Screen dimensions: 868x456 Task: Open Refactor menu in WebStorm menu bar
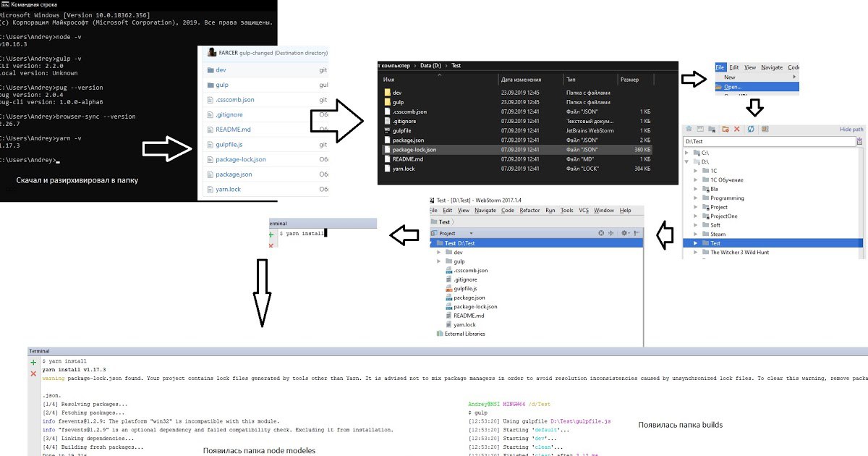coord(529,210)
